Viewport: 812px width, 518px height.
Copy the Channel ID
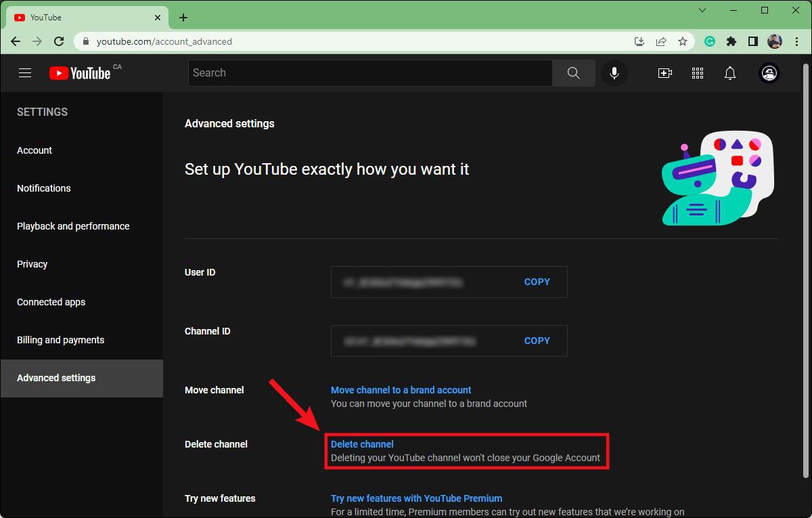(537, 341)
